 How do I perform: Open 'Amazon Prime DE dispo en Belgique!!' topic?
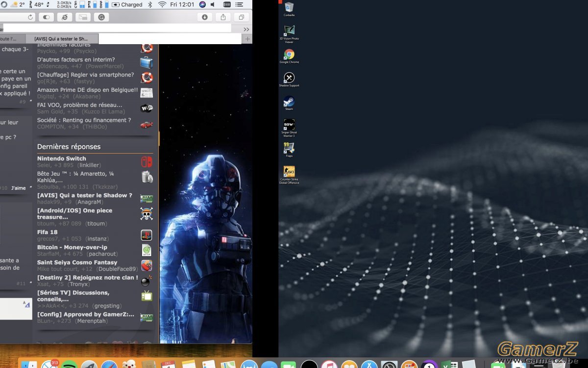(x=88, y=90)
